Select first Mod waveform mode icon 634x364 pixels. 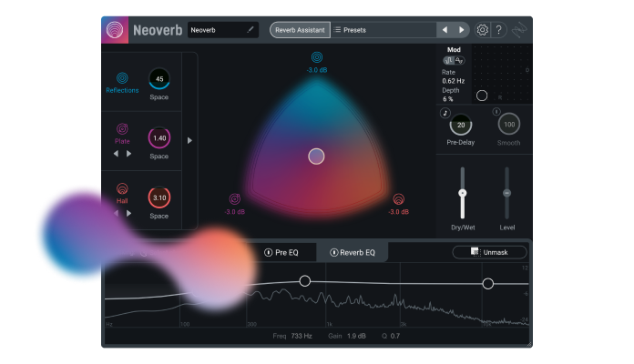pos(448,60)
